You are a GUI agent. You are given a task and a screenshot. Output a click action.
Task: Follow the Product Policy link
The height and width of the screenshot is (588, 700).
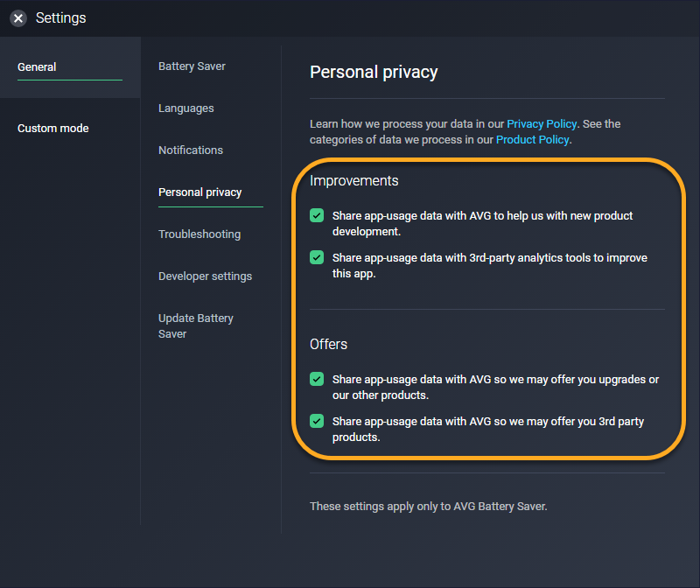tap(533, 140)
